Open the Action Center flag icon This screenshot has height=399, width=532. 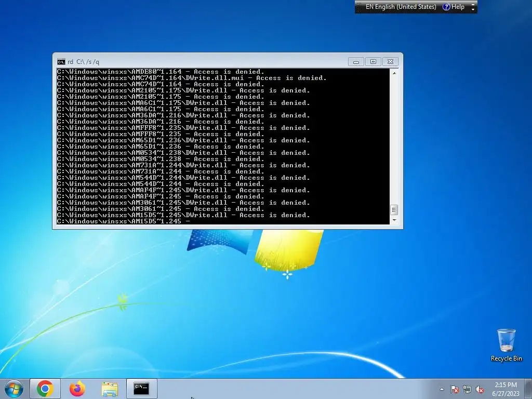455,389
